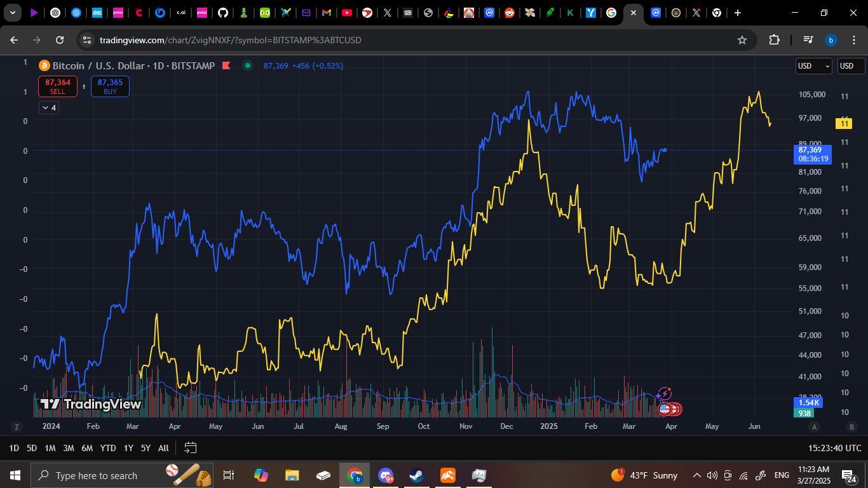Expand the collapsed indicators legend showing 4
This screenshot has width=868, height=488.
point(48,108)
